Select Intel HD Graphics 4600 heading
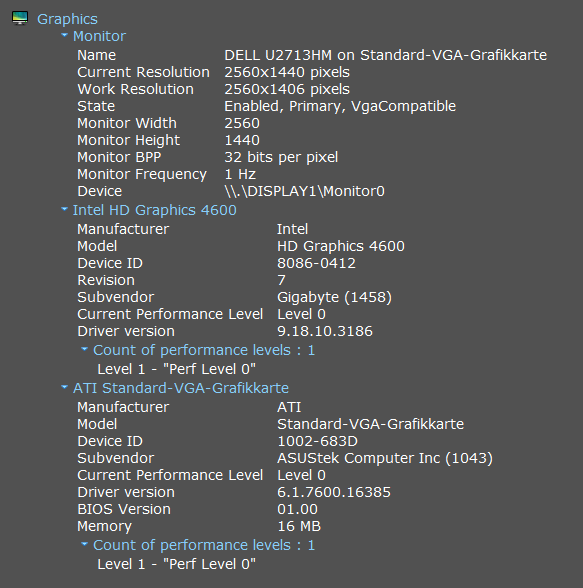Viewport: 583px width, 588px height. (154, 210)
